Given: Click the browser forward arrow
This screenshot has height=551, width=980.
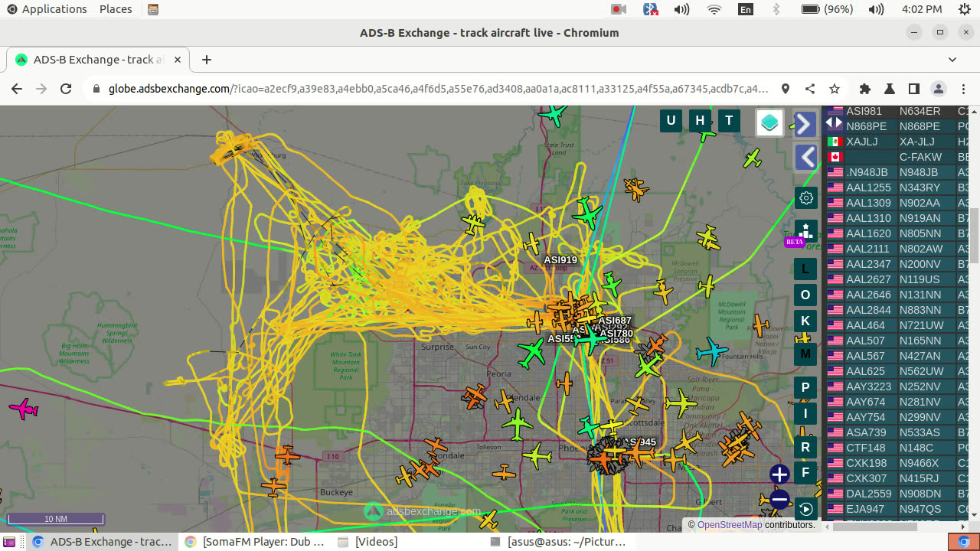Looking at the screenshot, I should tap(41, 89).
